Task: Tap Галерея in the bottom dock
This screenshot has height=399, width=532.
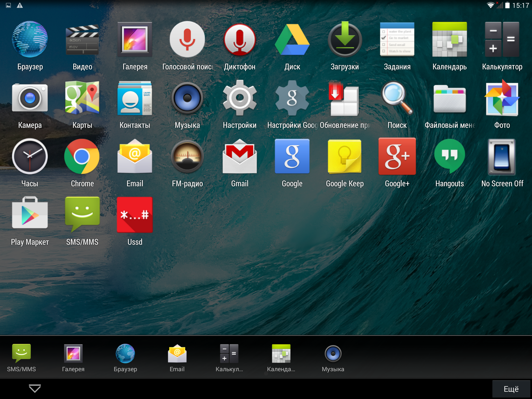Action: (x=73, y=358)
